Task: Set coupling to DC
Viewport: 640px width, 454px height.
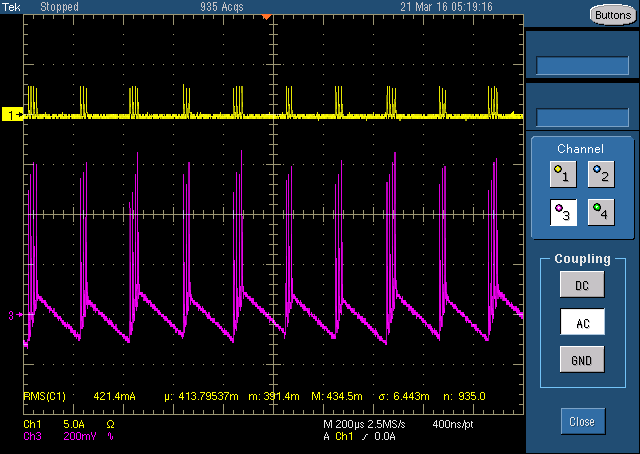Action: [x=582, y=285]
